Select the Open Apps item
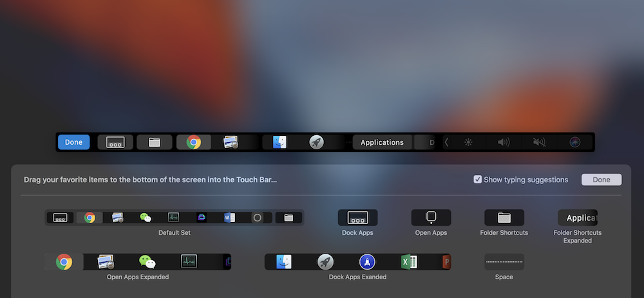 coord(431,218)
